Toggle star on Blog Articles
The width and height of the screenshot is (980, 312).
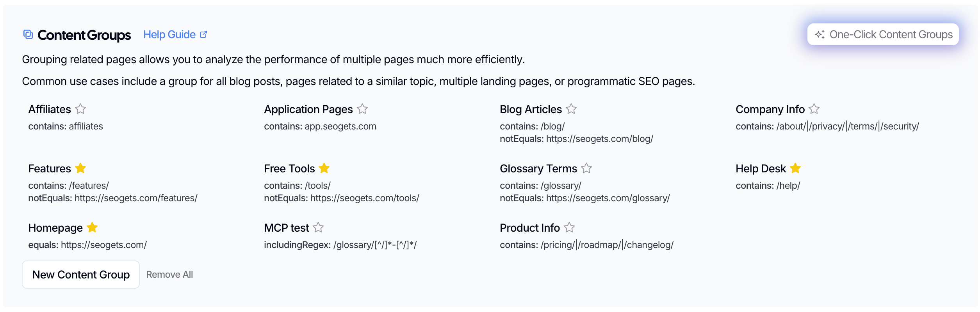click(571, 109)
